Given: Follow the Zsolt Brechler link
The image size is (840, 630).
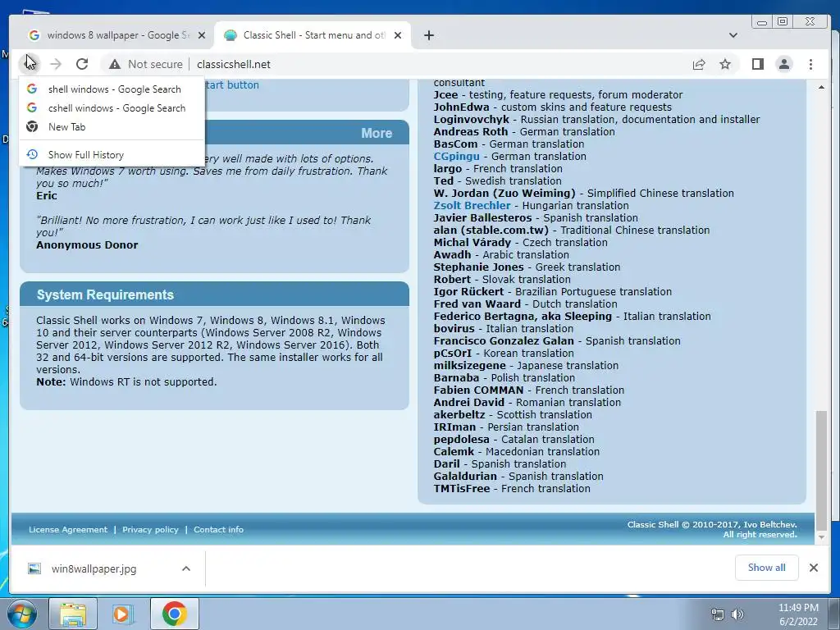Looking at the screenshot, I should pos(472,206).
